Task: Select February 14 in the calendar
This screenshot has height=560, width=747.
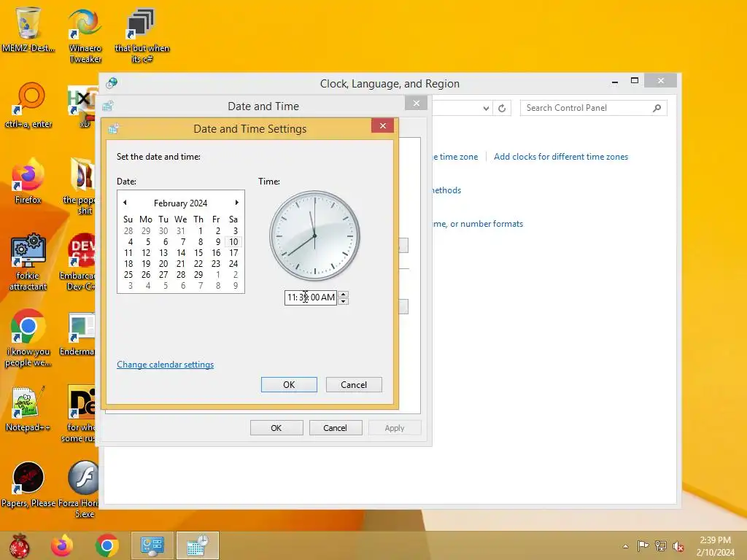Action: 181,253
